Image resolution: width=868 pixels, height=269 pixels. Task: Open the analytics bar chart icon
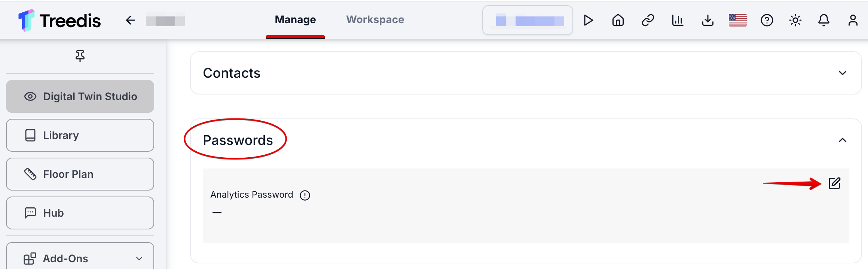coord(678,20)
